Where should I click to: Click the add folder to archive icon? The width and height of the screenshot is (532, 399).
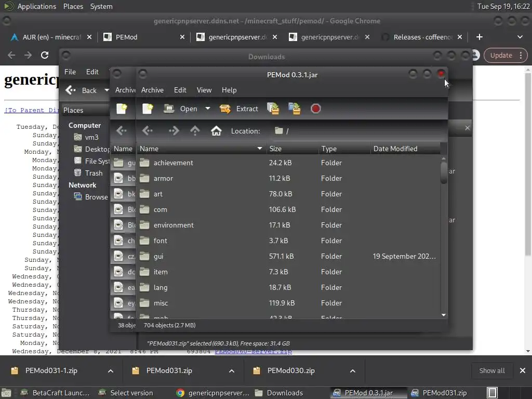pos(295,109)
